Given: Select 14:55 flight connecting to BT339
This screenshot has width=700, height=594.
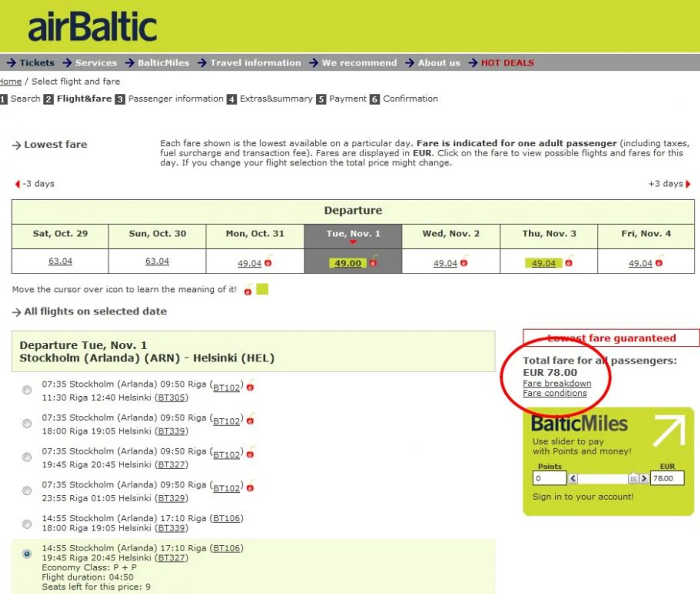Looking at the screenshot, I should click(x=27, y=524).
